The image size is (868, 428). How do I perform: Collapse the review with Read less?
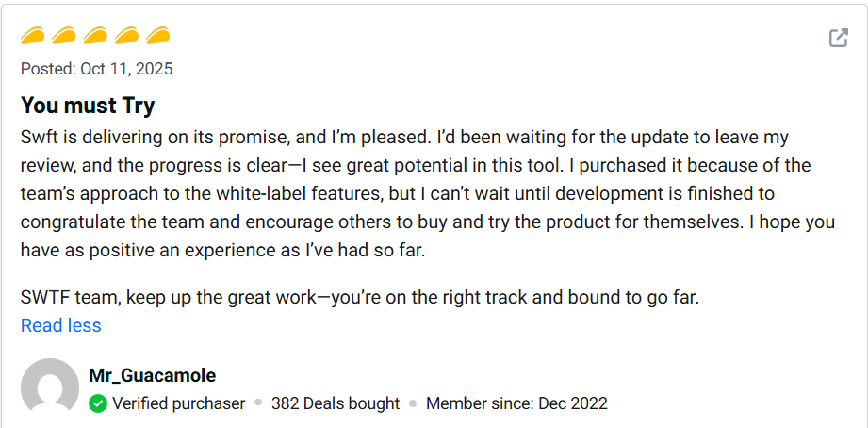pyautogui.click(x=61, y=325)
